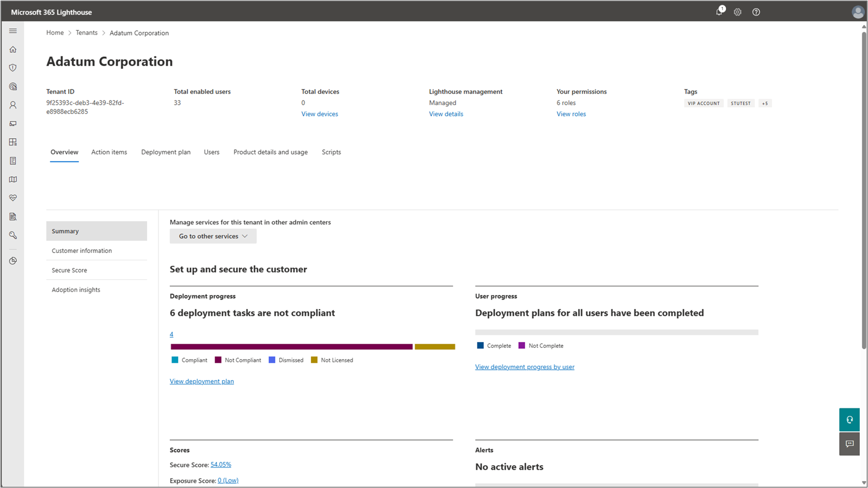The height and width of the screenshot is (488, 868).
Task: Open the feedback chat icon button
Action: tap(849, 444)
